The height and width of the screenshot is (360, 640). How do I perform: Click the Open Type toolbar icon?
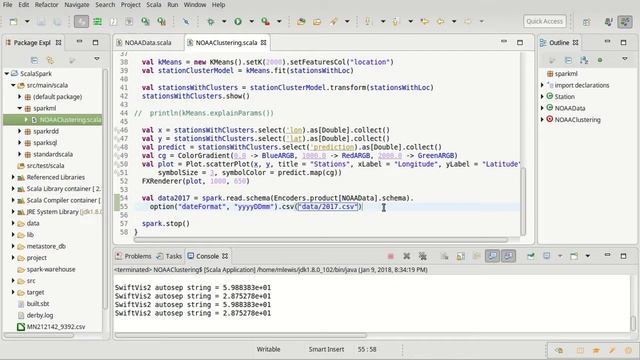[301, 21]
